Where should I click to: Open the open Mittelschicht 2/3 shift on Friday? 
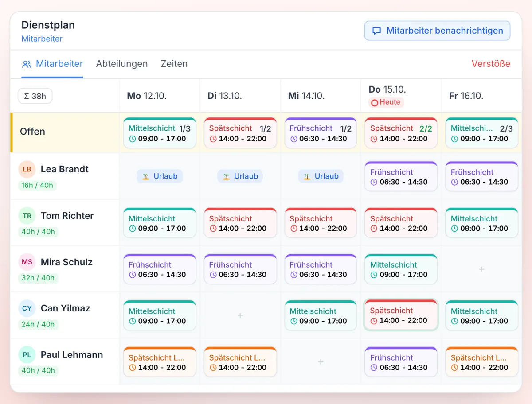point(482,133)
